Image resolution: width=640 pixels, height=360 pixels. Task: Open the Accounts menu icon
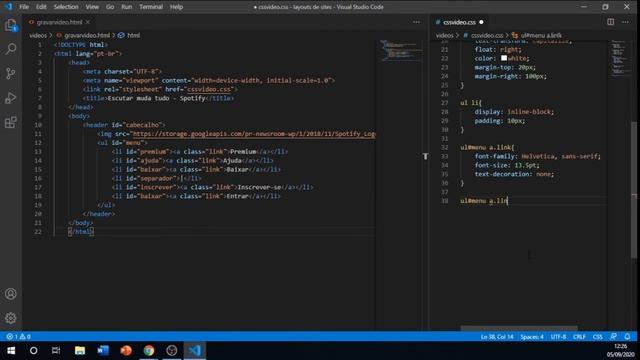tap(11, 294)
